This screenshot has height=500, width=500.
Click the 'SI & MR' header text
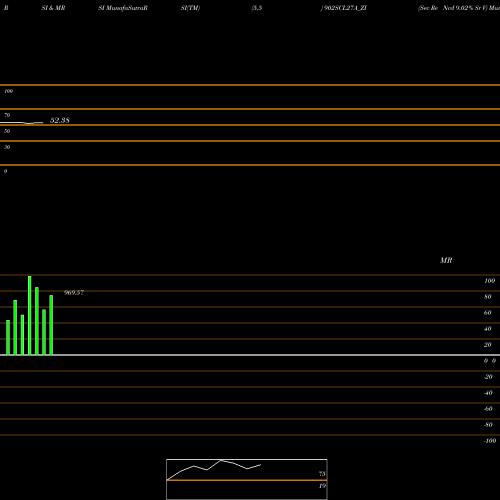tap(53, 8)
